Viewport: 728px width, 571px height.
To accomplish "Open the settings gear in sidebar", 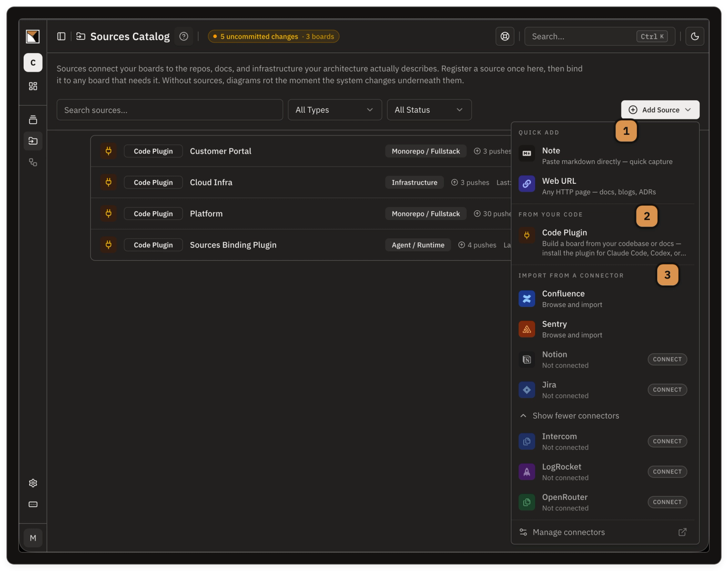I will pos(33,483).
